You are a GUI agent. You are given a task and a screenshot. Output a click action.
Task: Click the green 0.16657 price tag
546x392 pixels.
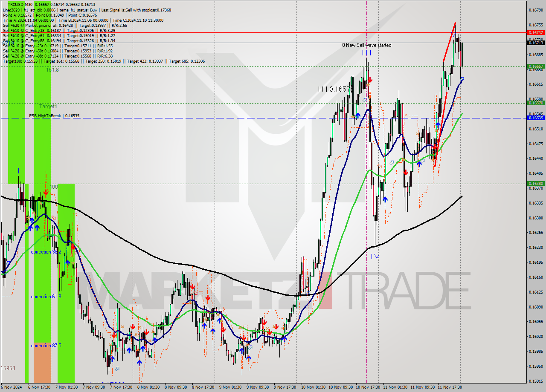(x=536, y=66)
